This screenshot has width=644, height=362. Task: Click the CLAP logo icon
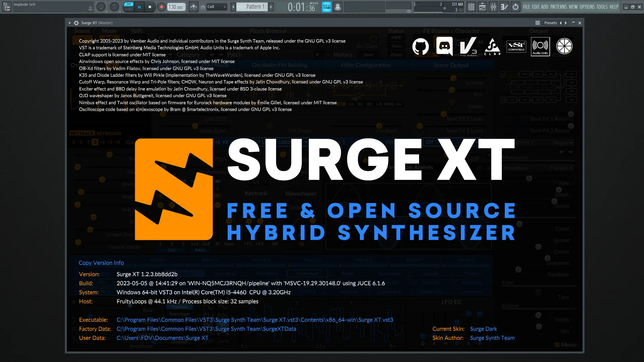click(x=492, y=46)
